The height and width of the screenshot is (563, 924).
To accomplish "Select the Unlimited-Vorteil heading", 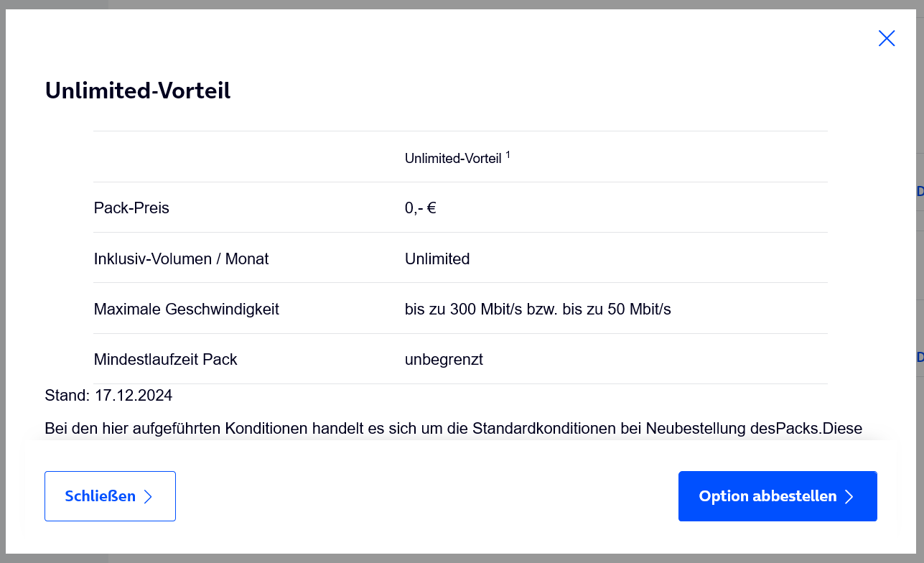I will coord(138,91).
